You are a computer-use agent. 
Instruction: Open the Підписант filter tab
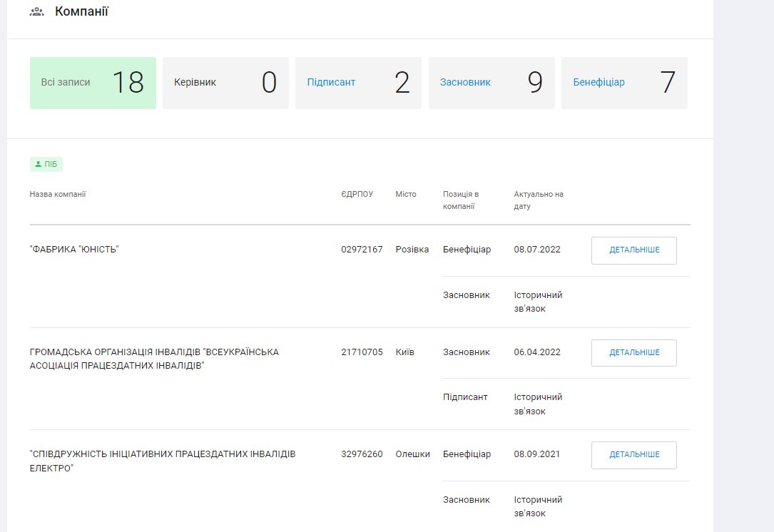(x=358, y=83)
